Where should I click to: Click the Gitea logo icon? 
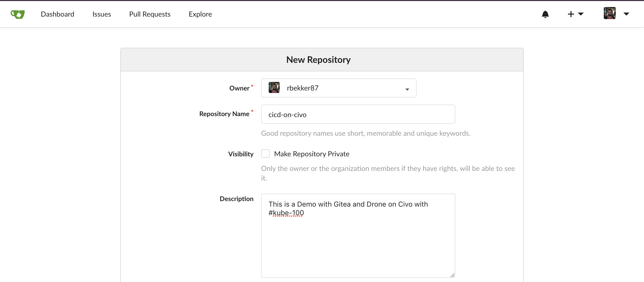(18, 14)
